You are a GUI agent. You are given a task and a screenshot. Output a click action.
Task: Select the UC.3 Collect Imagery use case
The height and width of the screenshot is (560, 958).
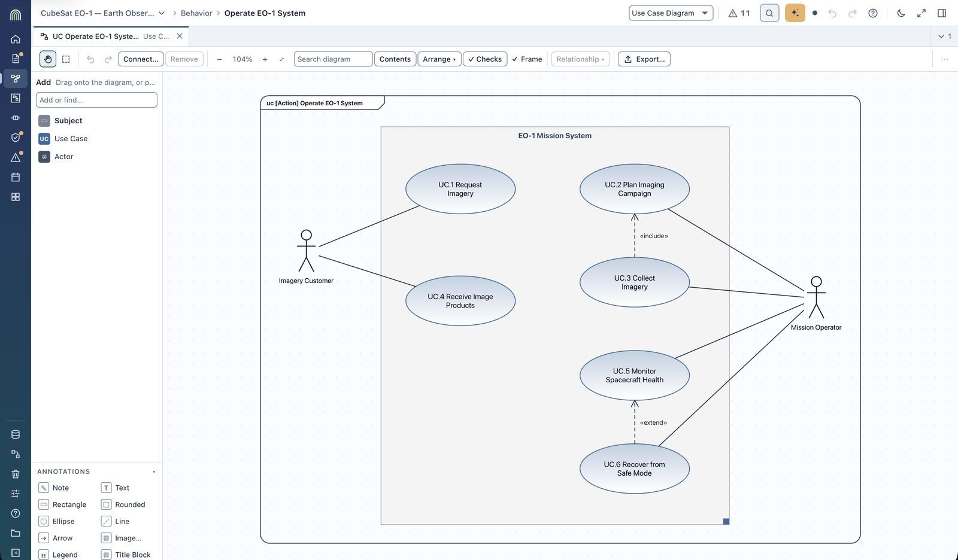click(635, 282)
